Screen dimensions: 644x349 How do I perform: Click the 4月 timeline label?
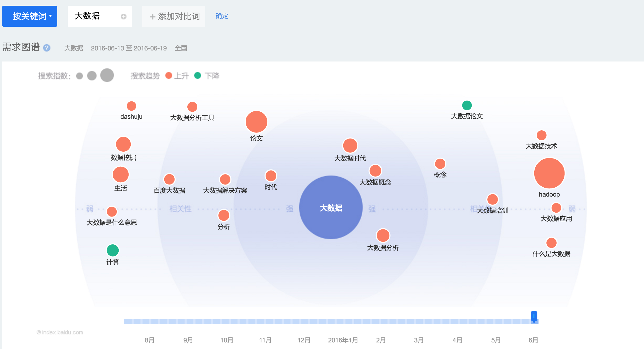(457, 340)
